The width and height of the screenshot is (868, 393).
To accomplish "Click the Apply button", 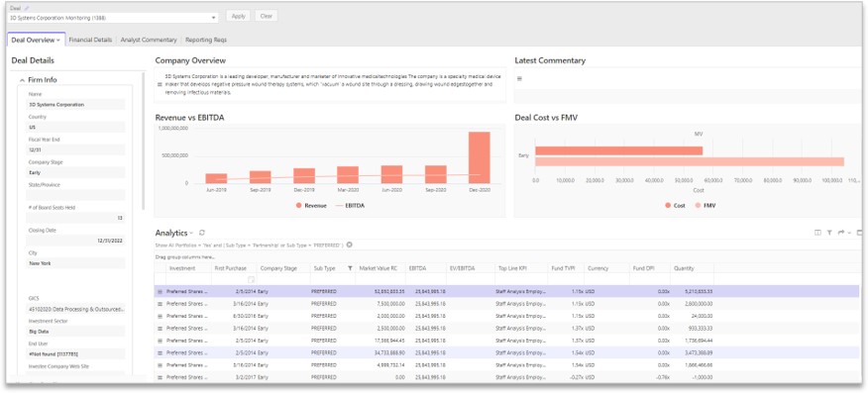I will pyautogui.click(x=239, y=16).
